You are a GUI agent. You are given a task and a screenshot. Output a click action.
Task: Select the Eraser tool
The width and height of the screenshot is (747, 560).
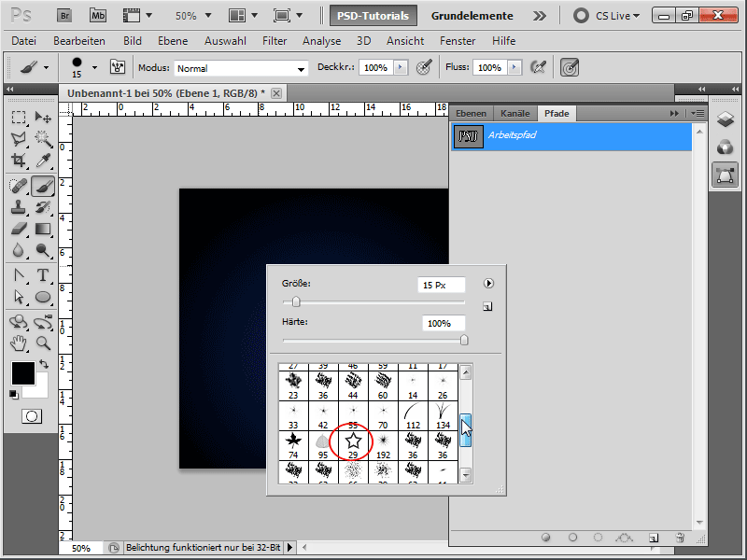point(19,229)
